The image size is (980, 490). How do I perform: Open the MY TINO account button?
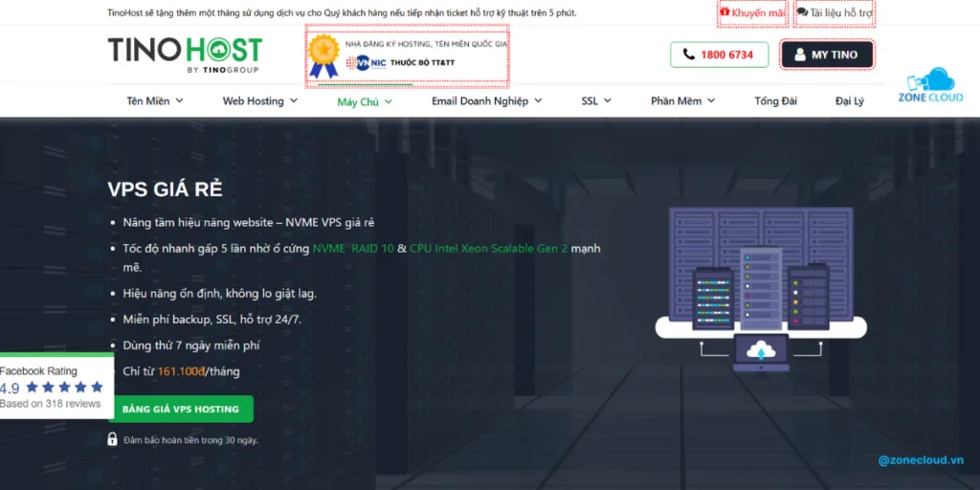tap(827, 55)
